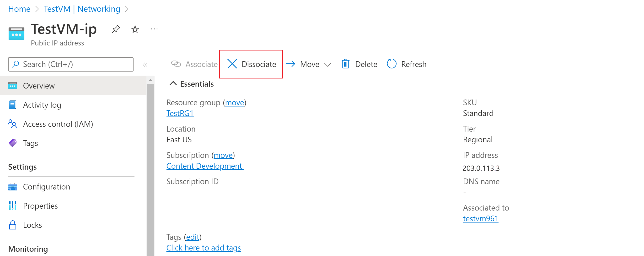The image size is (644, 256).
Task: Click the Standard SKU value
Action: click(478, 113)
